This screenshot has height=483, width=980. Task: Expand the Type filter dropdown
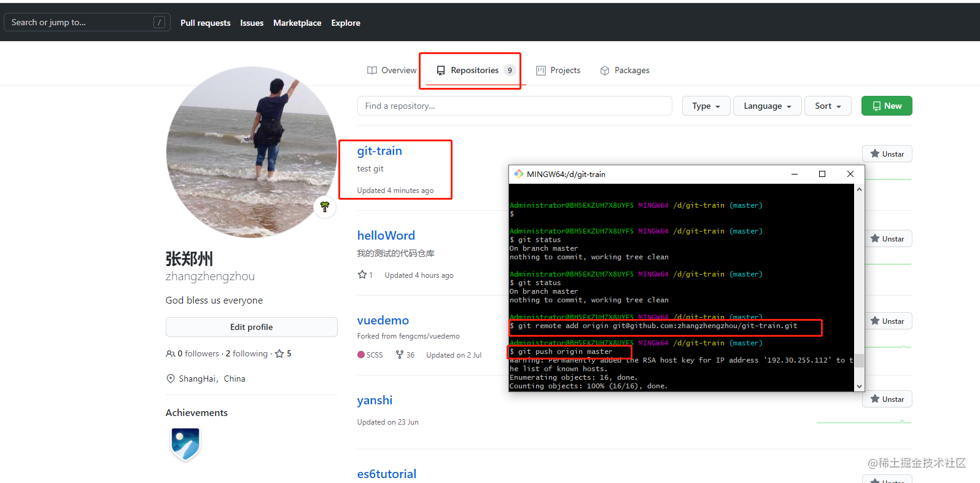(706, 106)
